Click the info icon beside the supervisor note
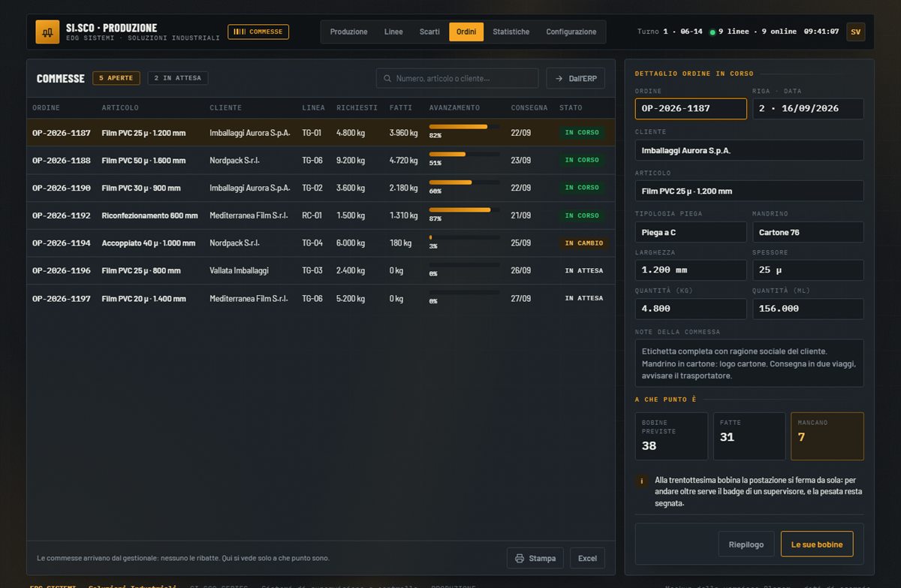Screen dimensions: 901x588 642,481
